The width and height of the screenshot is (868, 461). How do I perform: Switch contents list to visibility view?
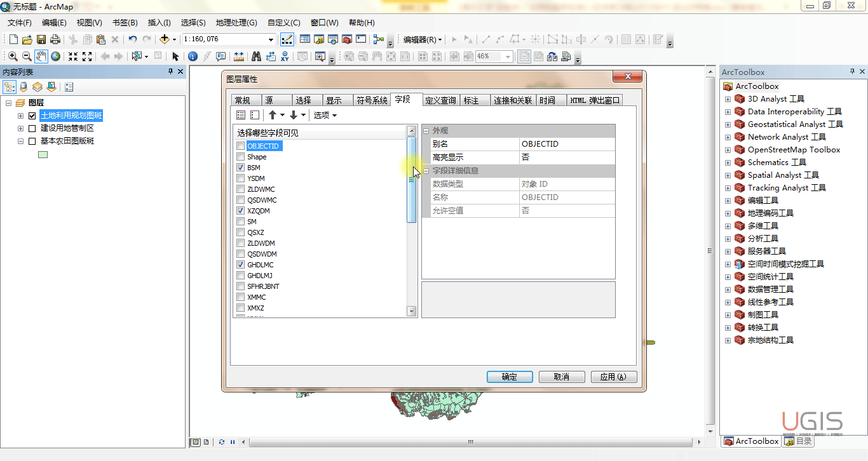pos(37,87)
